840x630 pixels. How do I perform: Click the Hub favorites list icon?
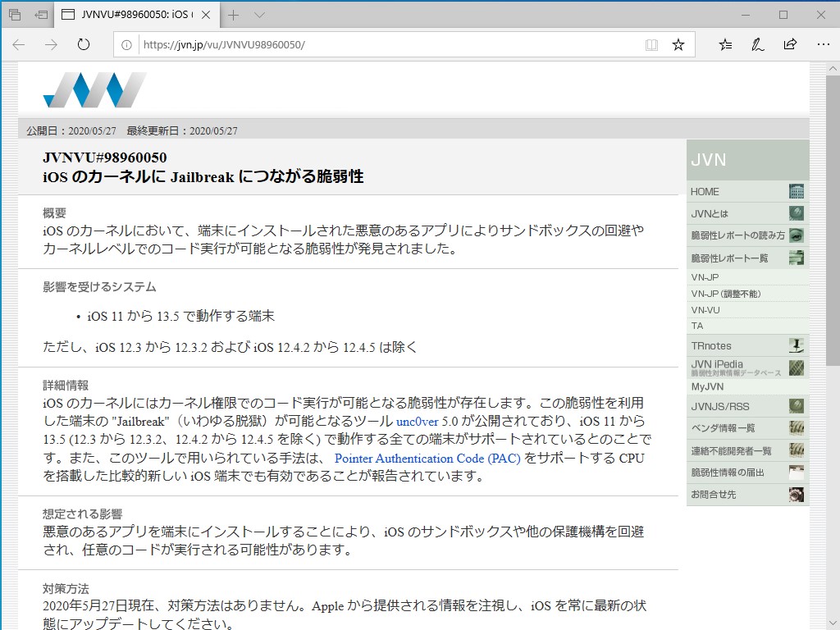[724, 45]
